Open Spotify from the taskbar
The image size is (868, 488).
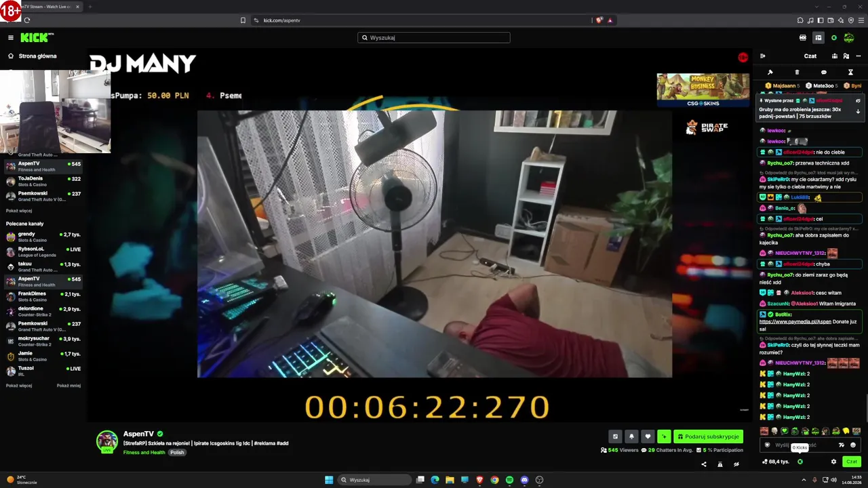click(509, 480)
